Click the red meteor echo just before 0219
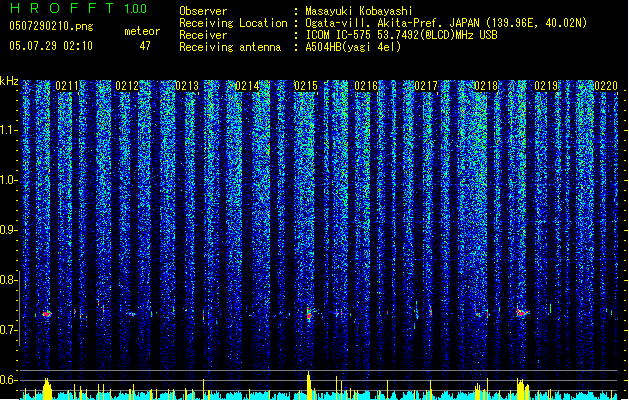The width and height of the screenshot is (629, 400). pyautogui.click(x=522, y=312)
